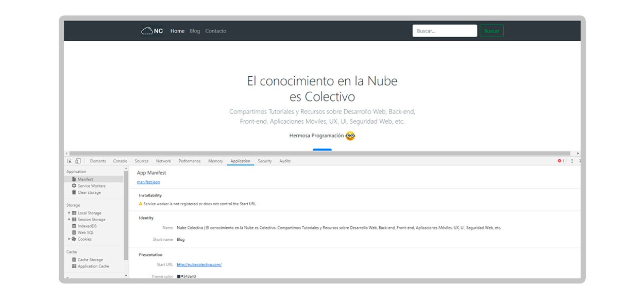This screenshot has height=299, width=644.
Task: Click horizontal scrollbar left arrow
Action: tap(66, 153)
